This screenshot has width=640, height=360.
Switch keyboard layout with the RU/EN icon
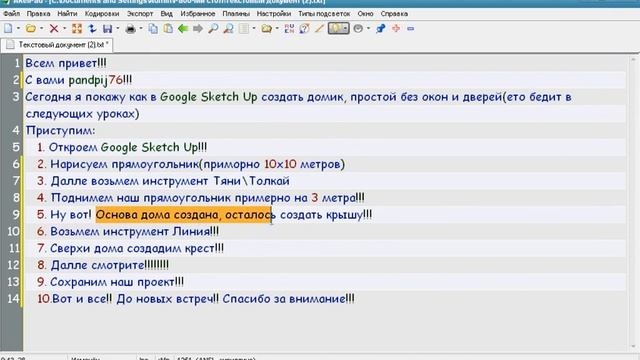click(x=289, y=29)
